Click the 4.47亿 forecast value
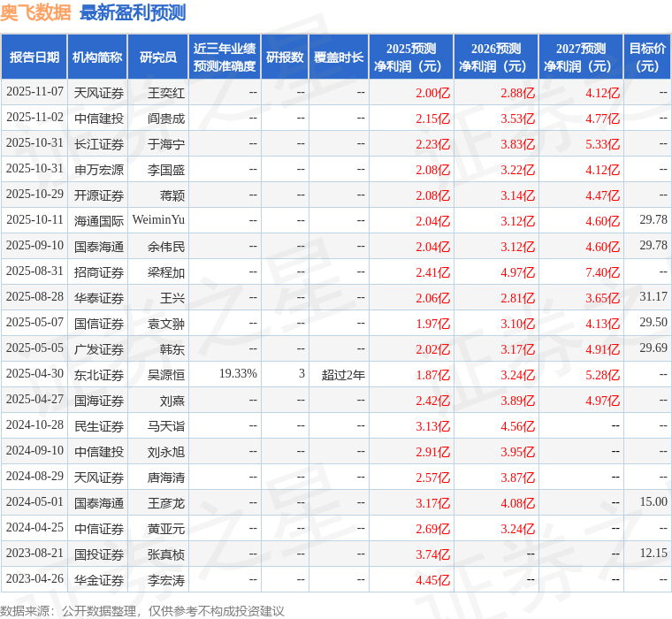 (602, 195)
